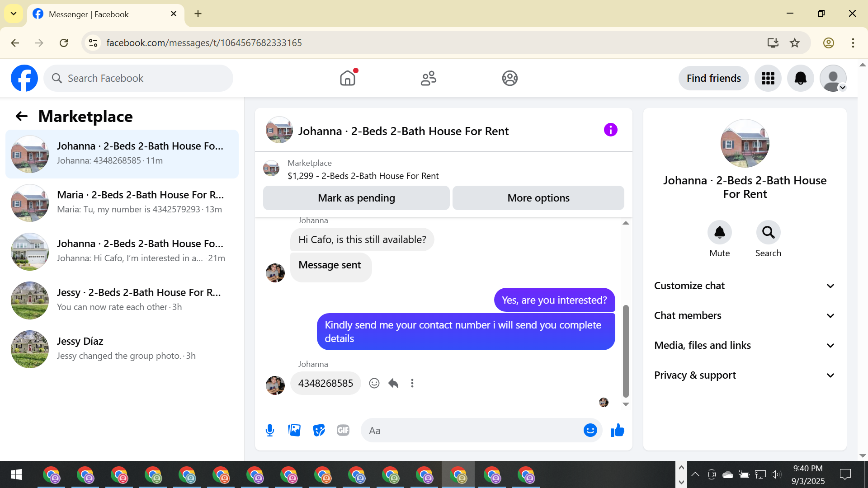Open more options for the 4348268585 message

[x=412, y=383]
